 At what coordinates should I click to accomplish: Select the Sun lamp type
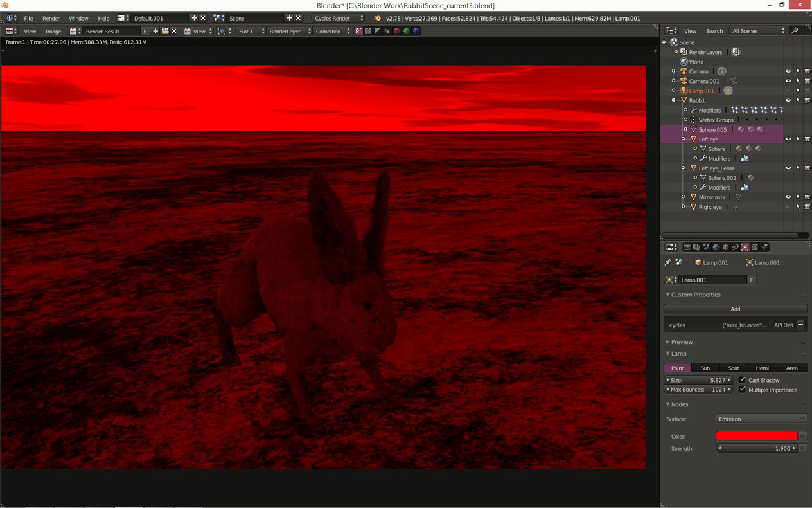click(705, 368)
